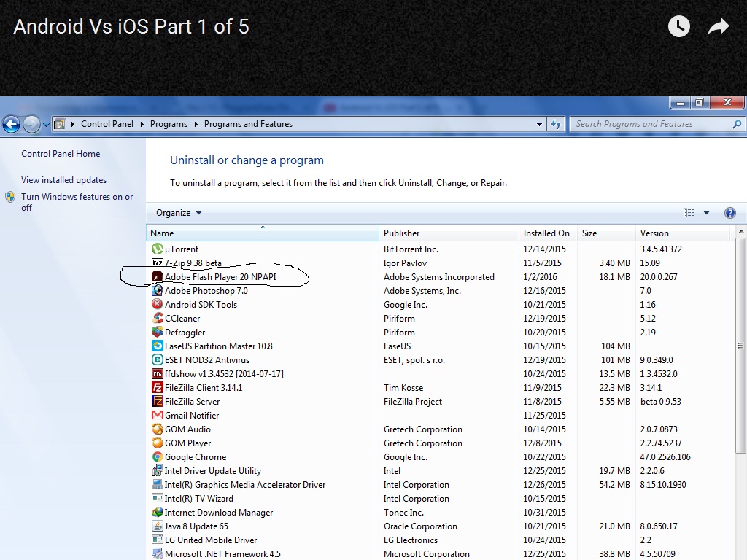This screenshot has width=747, height=560.
Task: Sort by Installed On column header
Action: [x=546, y=233]
